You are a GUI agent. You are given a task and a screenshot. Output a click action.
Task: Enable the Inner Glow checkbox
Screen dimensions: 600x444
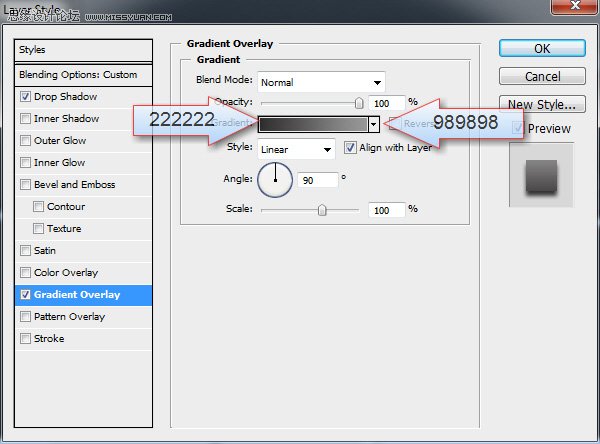25,163
